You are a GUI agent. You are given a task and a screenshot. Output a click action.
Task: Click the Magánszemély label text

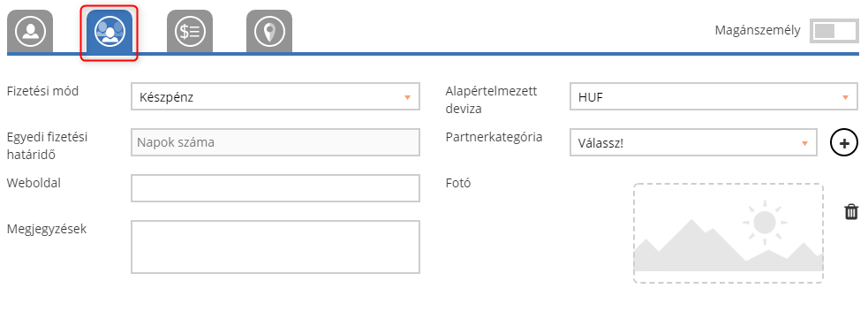pyautogui.click(x=758, y=30)
